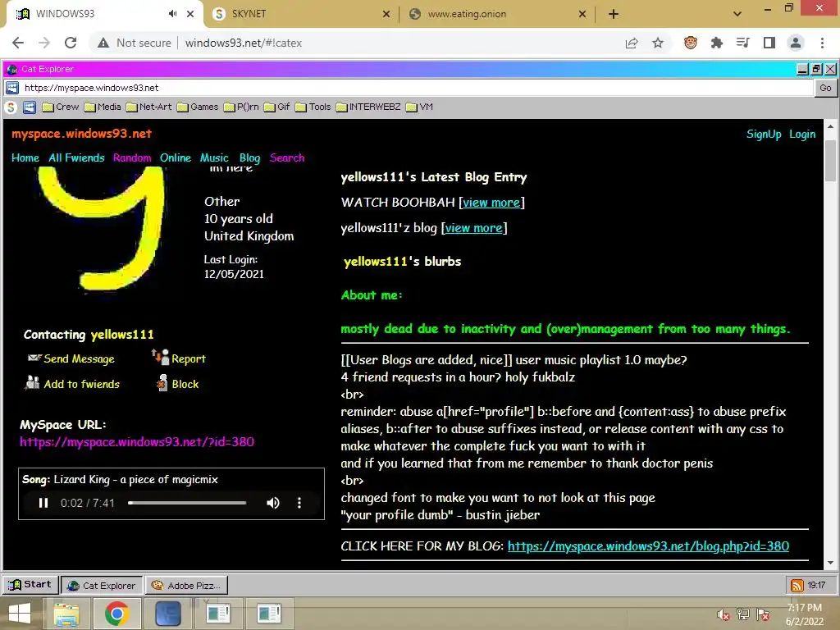Open the Chrome profile avatar
The height and width of the screenshot is (630, 840).
[x=796, y=43]
